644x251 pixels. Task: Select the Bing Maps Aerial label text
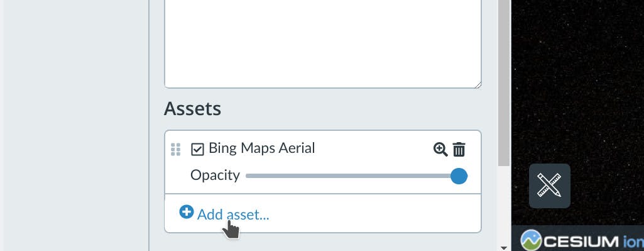click(x=261, y=148)
